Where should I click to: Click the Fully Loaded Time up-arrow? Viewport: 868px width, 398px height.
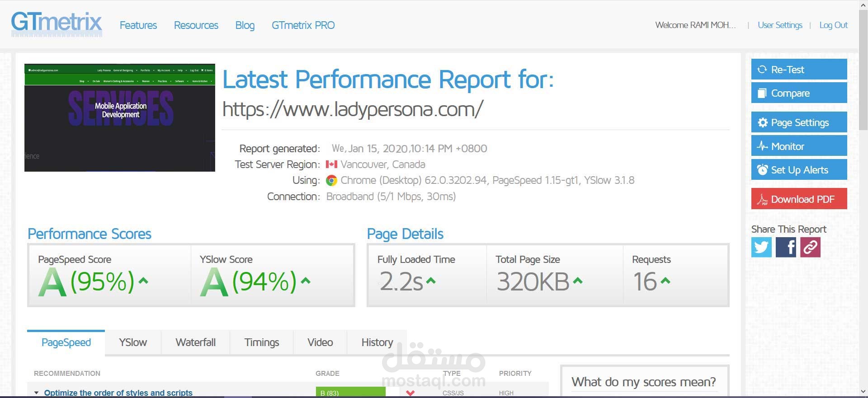(431, 281)
